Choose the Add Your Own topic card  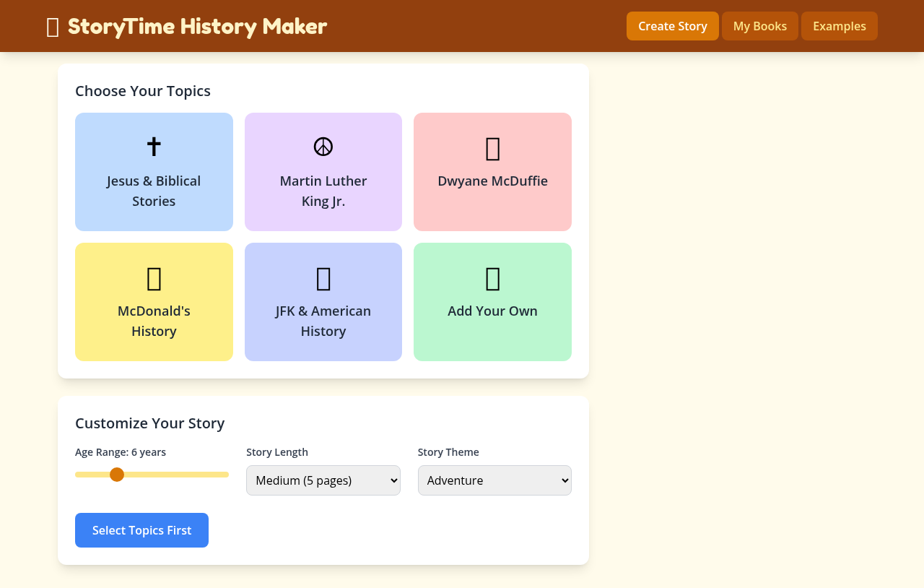tap(492, 302)
